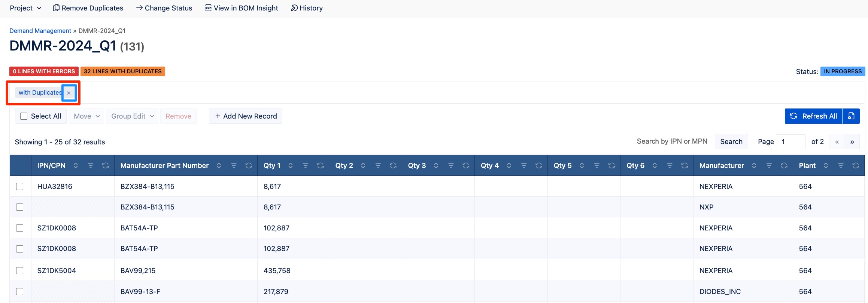Filter the Qty 1 column
868x303 pixels.
306,165
